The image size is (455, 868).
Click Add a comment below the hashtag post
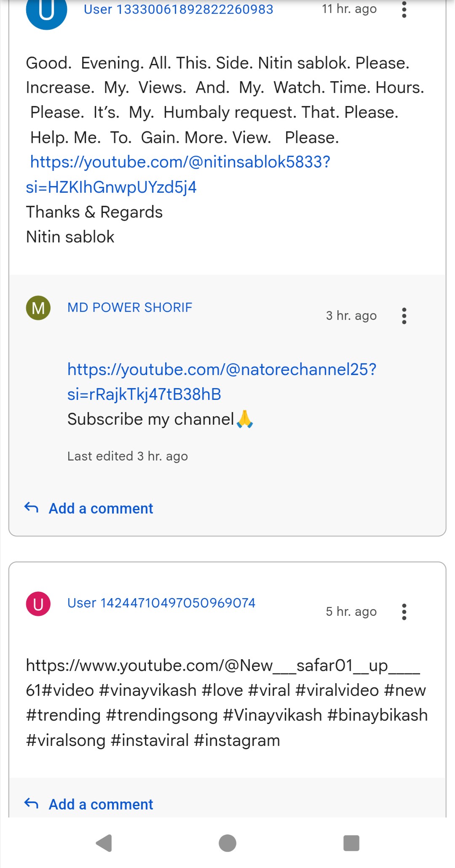point(101,804)
